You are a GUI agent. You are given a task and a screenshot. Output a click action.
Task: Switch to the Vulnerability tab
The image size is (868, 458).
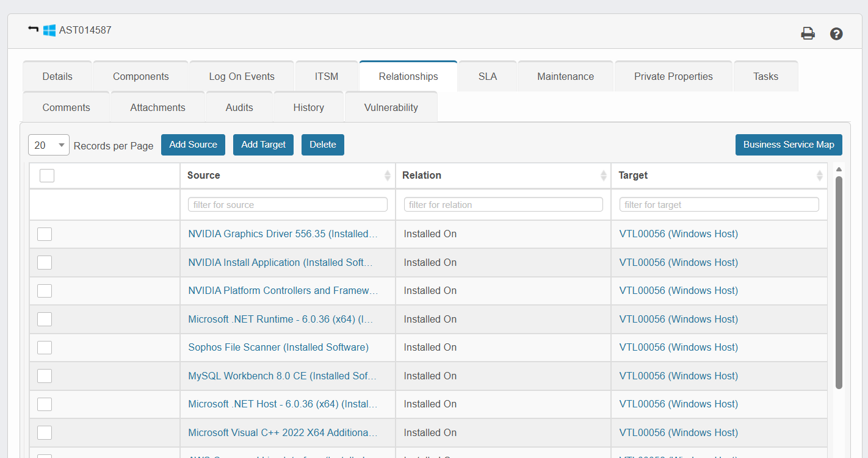tap(391, 107)
